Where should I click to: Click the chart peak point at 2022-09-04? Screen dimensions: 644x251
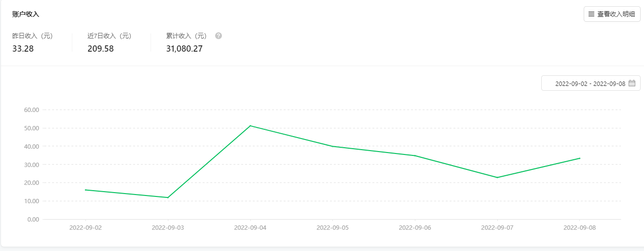pos(250,125)
